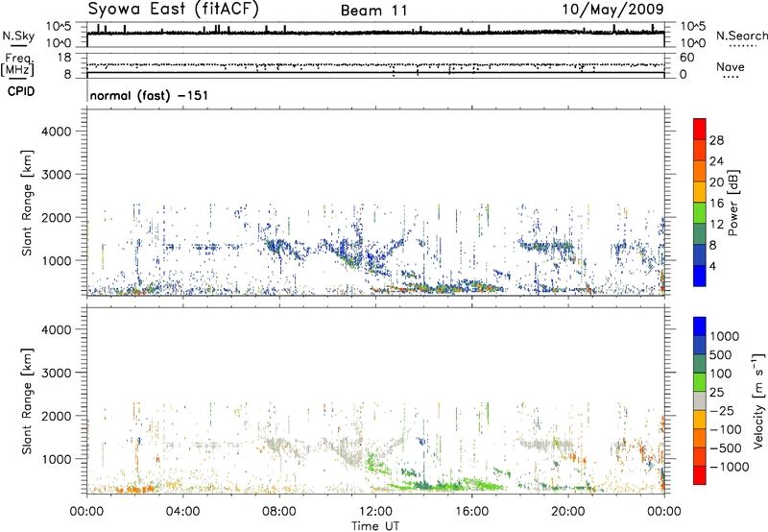Click the 'N.Search' legend label
768x532 pixels.
(x=741, y=36)
